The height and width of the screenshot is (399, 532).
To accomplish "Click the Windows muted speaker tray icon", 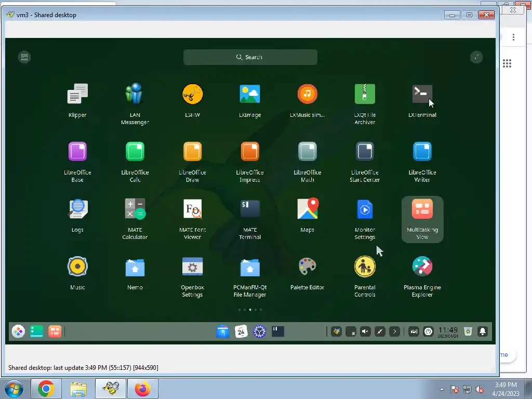I will click(x=480, y=390).
